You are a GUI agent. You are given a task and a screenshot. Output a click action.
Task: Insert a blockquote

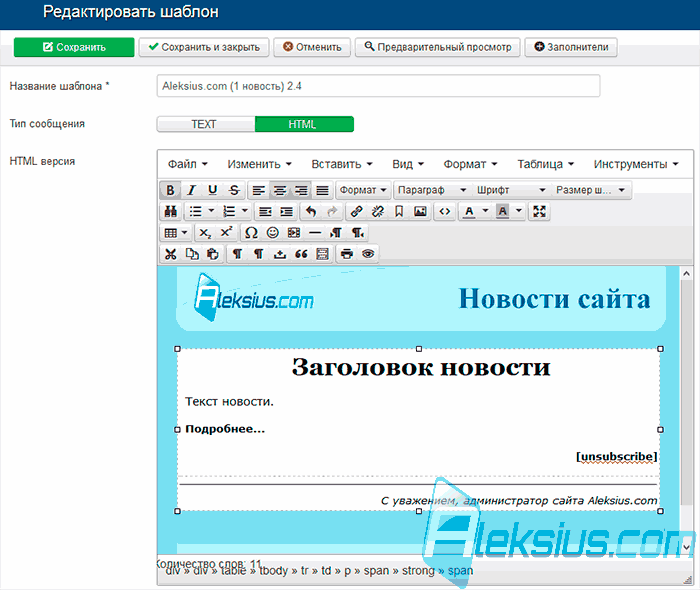301,254
